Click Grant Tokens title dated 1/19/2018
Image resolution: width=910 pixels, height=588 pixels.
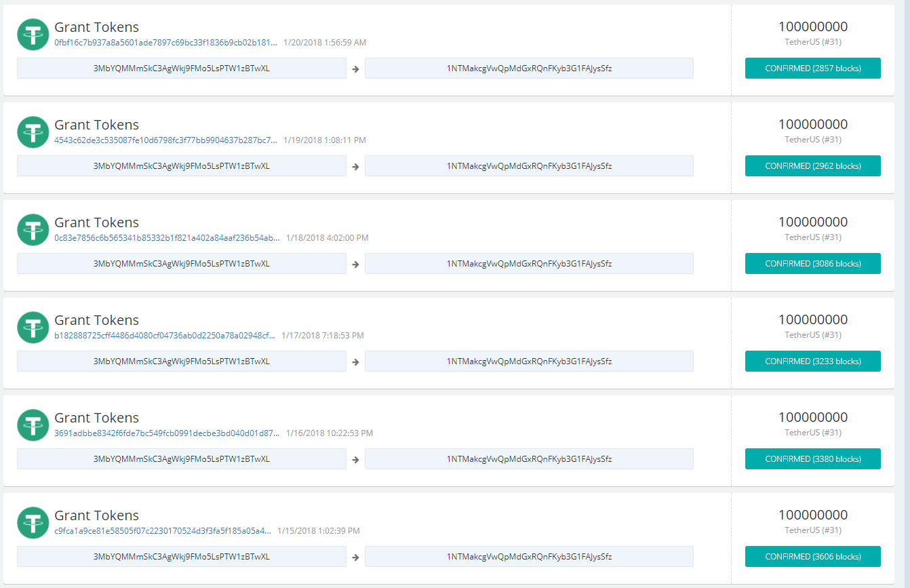pyautogui.click(x=96, y=125)
